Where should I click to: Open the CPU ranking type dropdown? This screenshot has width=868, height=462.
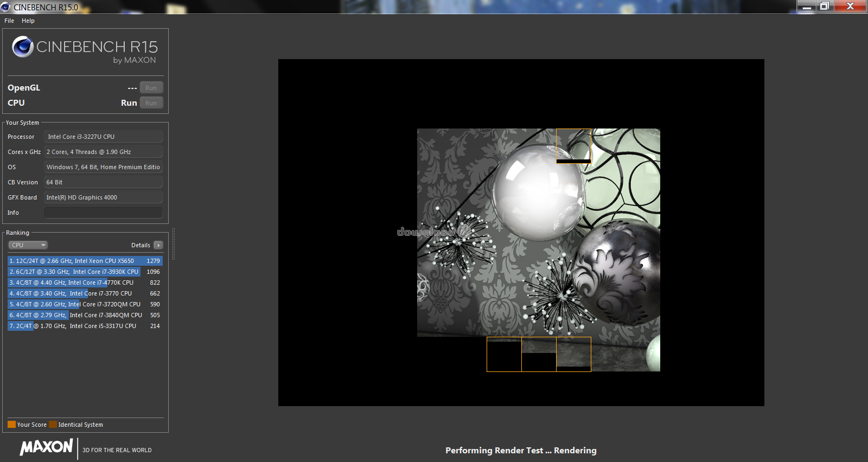pos(28,245)
